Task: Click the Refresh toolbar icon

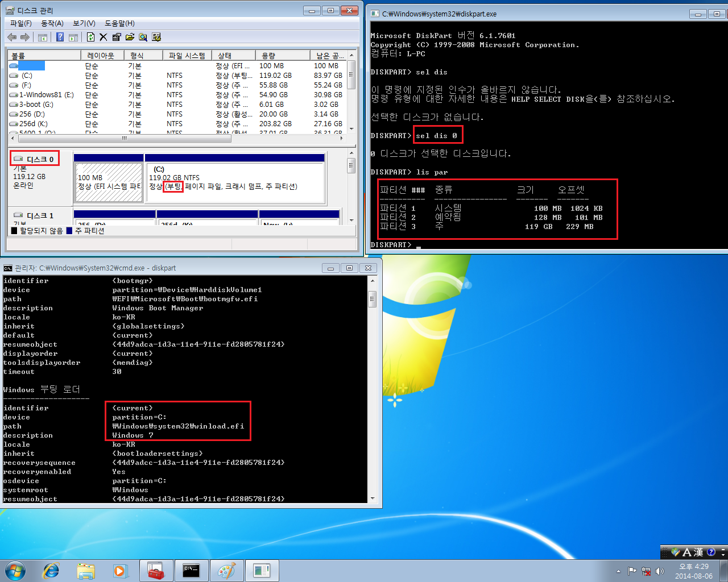Action: 90,37
